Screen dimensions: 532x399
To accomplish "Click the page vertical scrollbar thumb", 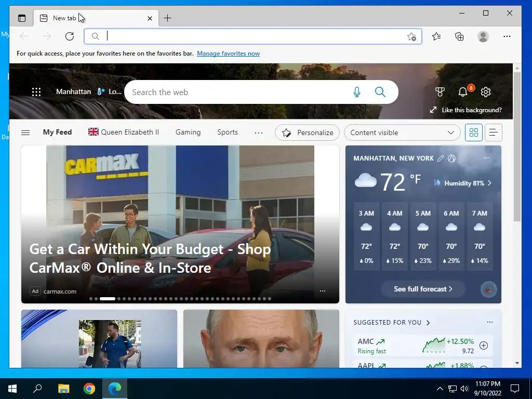I will pos(517,147).
